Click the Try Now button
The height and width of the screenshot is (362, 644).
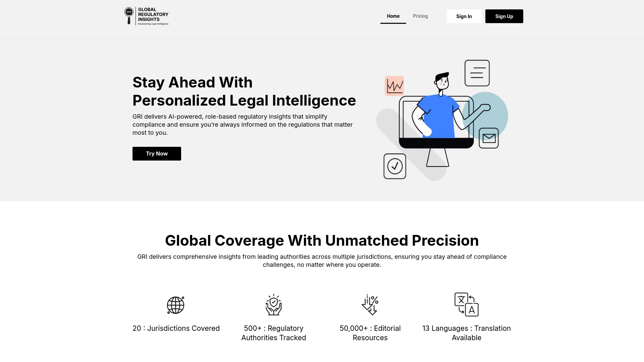tap(157, 154)
